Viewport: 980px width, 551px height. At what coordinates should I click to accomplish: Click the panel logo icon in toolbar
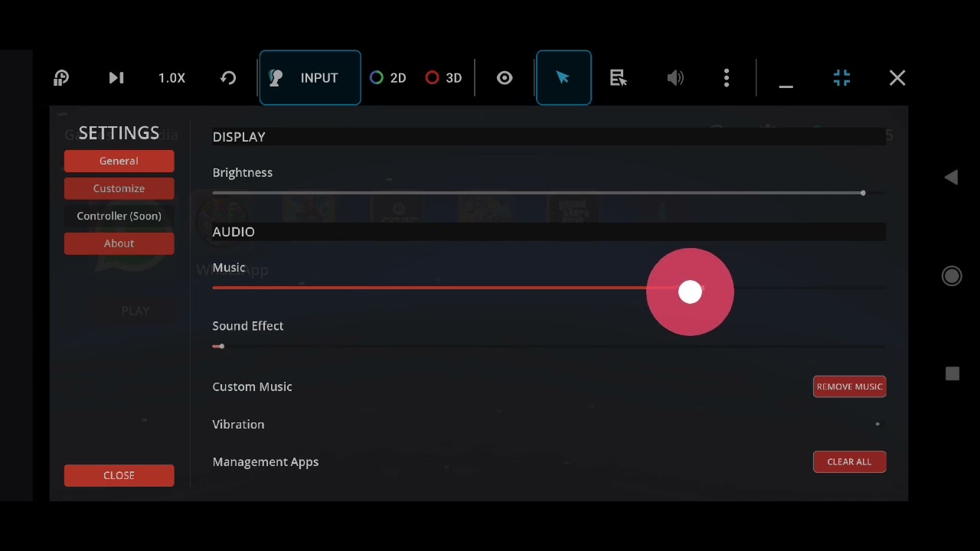tap(61, 78)
